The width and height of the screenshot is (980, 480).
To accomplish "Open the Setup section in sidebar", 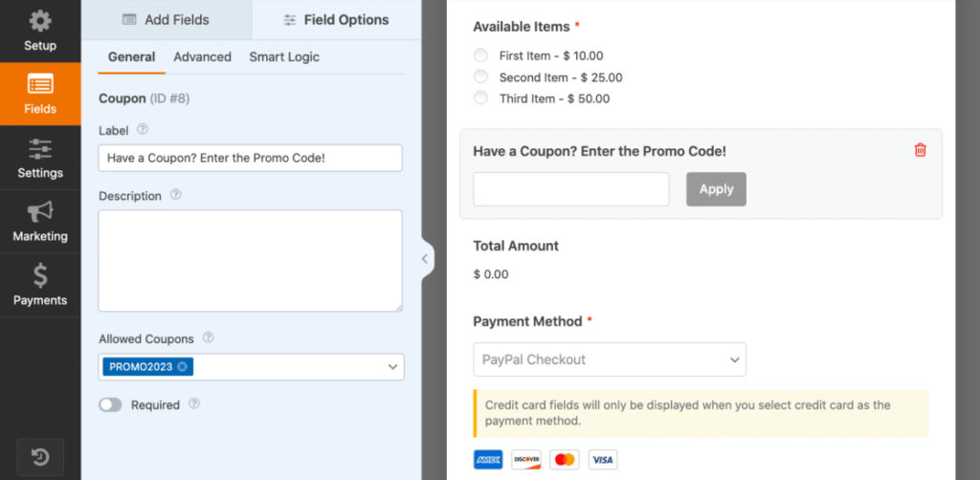I will (x=40, y=31).
